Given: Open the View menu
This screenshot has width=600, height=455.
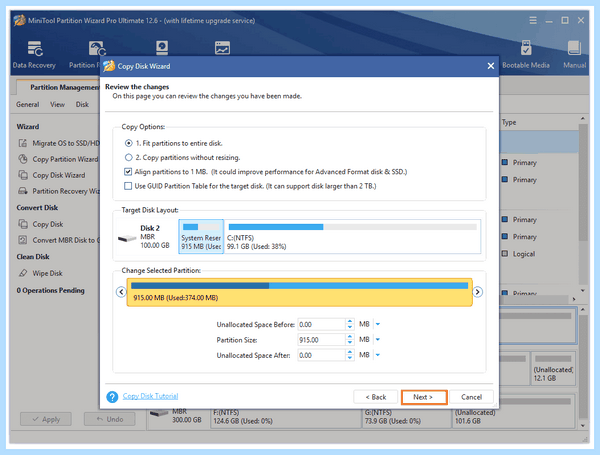Looking at the screenshot, I should (x=57, y=104).
